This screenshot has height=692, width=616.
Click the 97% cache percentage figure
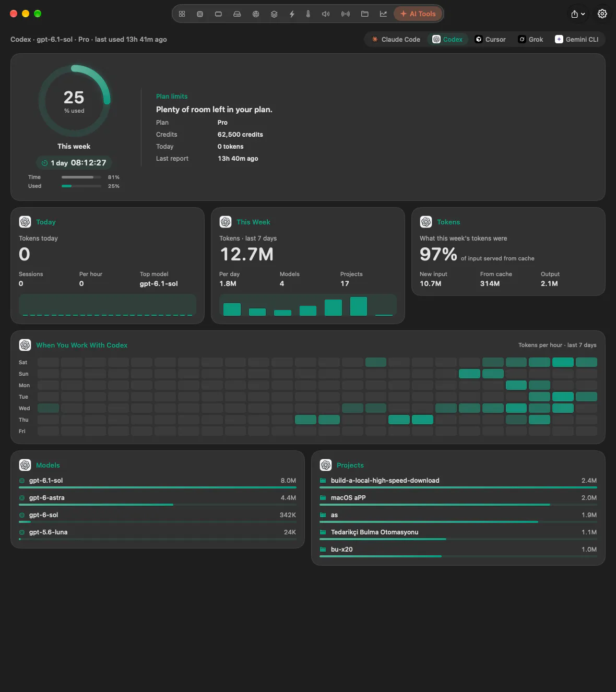coord(439,254)
